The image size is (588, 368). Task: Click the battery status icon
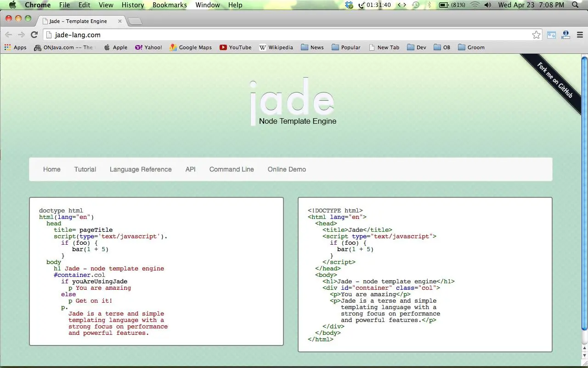click(x=452, y=5)
